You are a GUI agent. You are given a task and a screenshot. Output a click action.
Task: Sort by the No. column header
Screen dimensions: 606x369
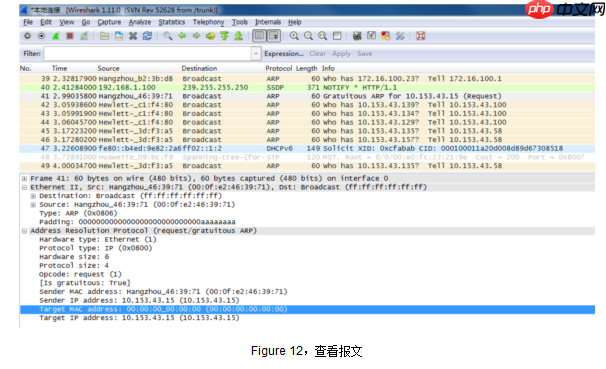click(x=26, y=68)
